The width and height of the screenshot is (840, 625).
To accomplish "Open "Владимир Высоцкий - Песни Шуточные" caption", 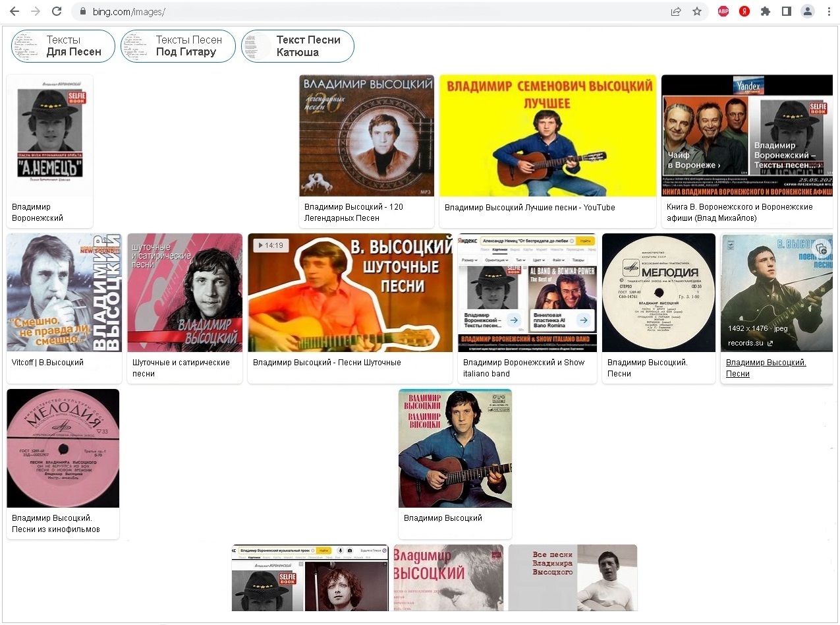I will pos(327,362).
